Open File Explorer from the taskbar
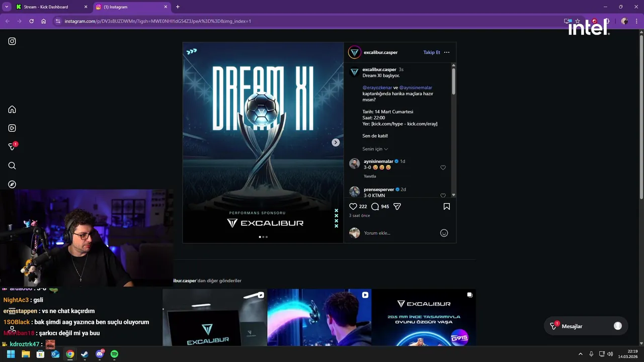The height and width of the screenshot is (362, 644). pyautogui.click(x=26, y=354)
